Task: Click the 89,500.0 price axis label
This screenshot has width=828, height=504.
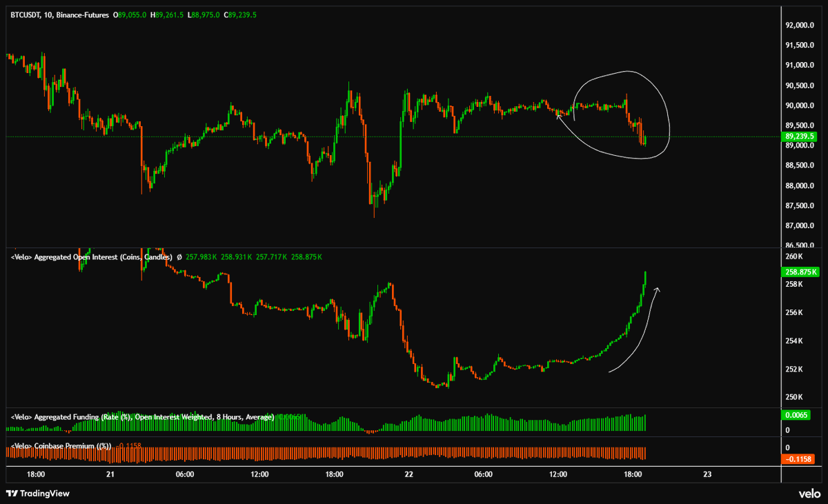Action: 800,125
